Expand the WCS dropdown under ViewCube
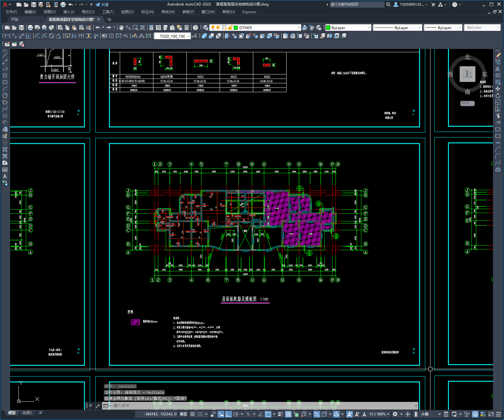The height and width of the screenshot is (420, 504). pyautogui.click(x=467, y=103)
